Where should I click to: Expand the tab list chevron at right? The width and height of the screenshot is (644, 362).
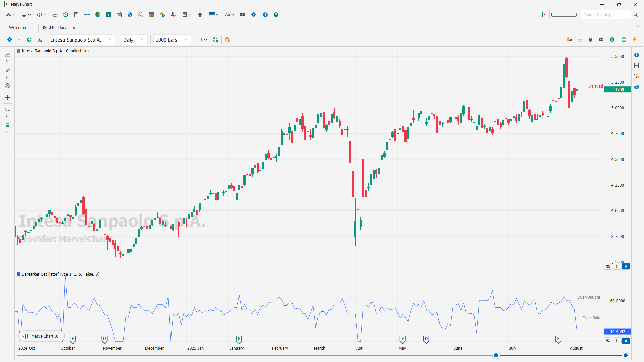click(x=638, y=27)
